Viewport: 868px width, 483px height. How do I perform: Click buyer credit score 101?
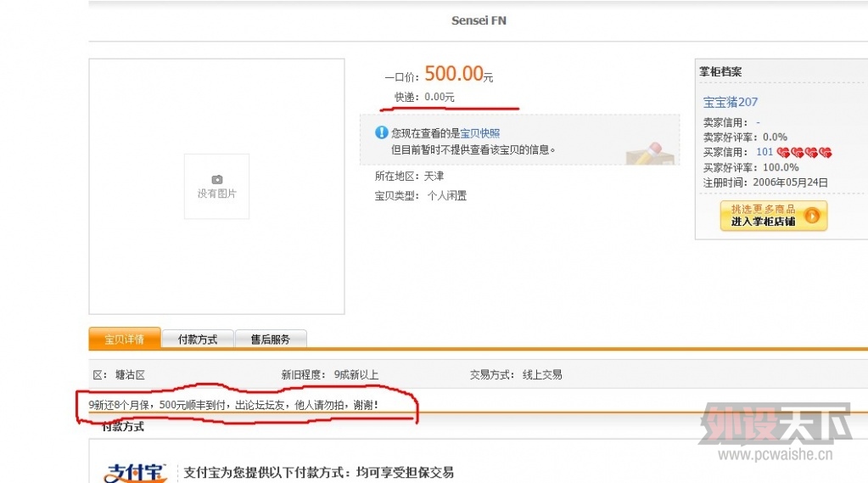point(764,152)
